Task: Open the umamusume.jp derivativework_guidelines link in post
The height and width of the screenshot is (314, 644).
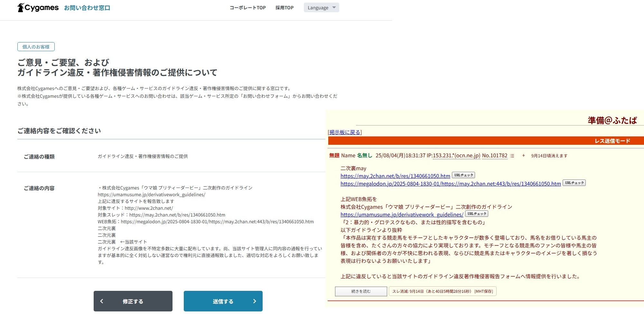Action: tap(402, 215)
